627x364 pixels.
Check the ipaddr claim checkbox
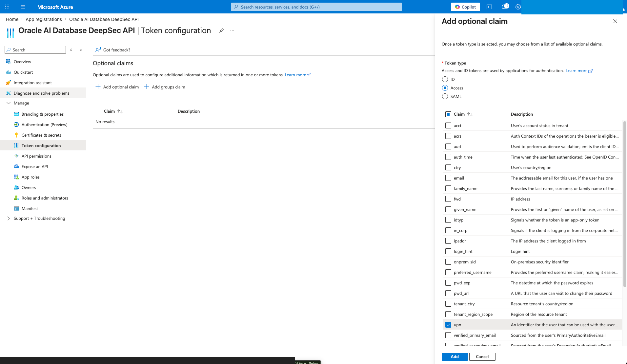click(x=448, y=241)
